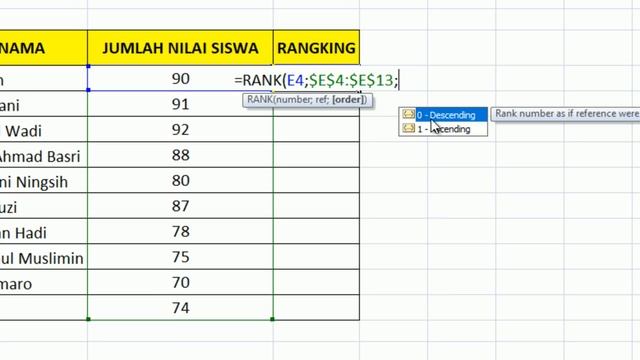This screenshot has width=640, height=360.
Task: Click the name cell ending 'uzi'
Action: click(x=43, y=207)
